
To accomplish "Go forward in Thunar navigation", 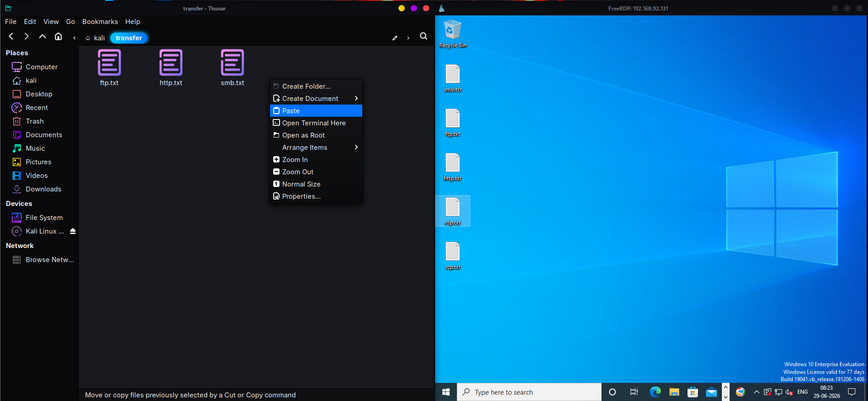I will [x=26, y=37].
